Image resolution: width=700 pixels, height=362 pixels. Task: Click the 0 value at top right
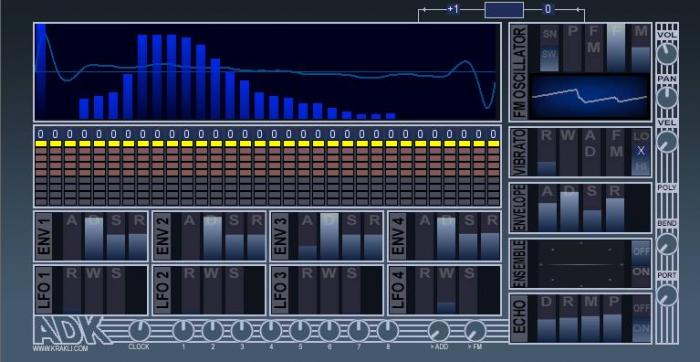point(548,9)
